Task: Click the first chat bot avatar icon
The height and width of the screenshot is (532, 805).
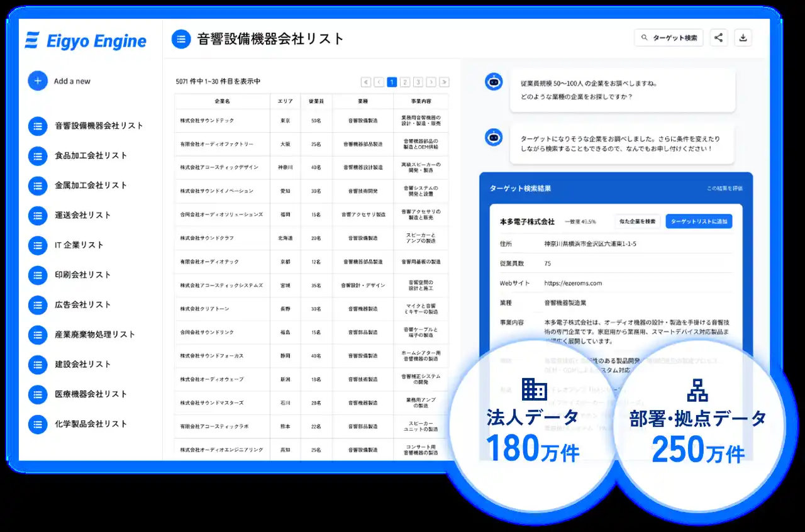Action: tap(494, 82)
